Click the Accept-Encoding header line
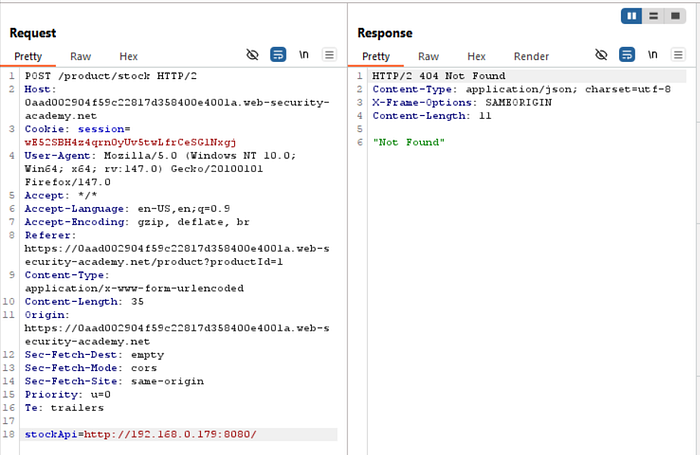The height and width of the screenshot is (455, 700). pos(137,222)
